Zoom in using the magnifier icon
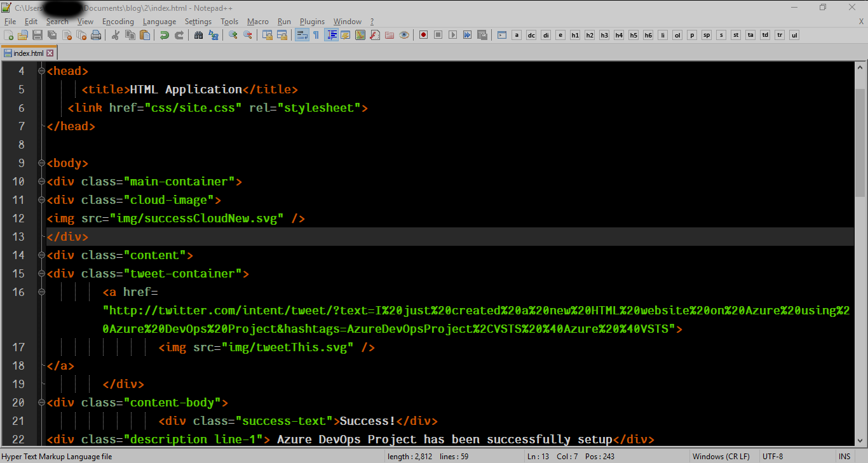The height and width of the screenshot is (463, 868). [x=233, y=35]
